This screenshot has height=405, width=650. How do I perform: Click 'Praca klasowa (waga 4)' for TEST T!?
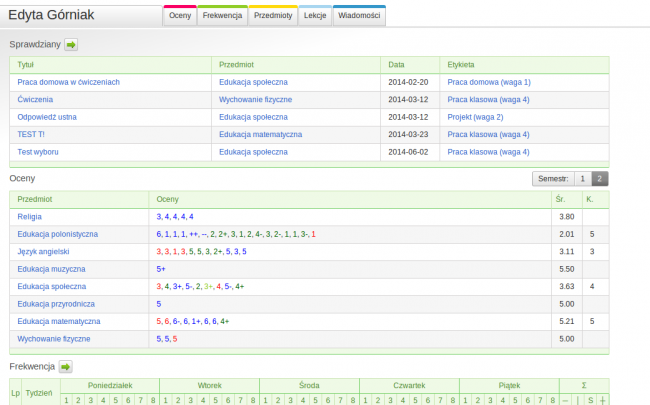[488, 134]
